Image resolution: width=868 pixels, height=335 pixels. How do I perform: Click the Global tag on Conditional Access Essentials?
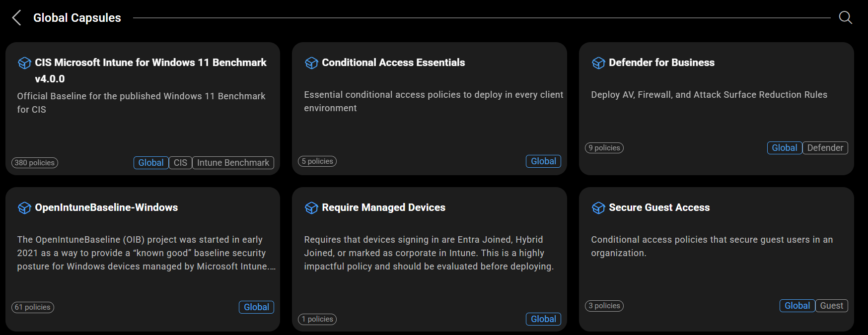click(x=543, y=161)
